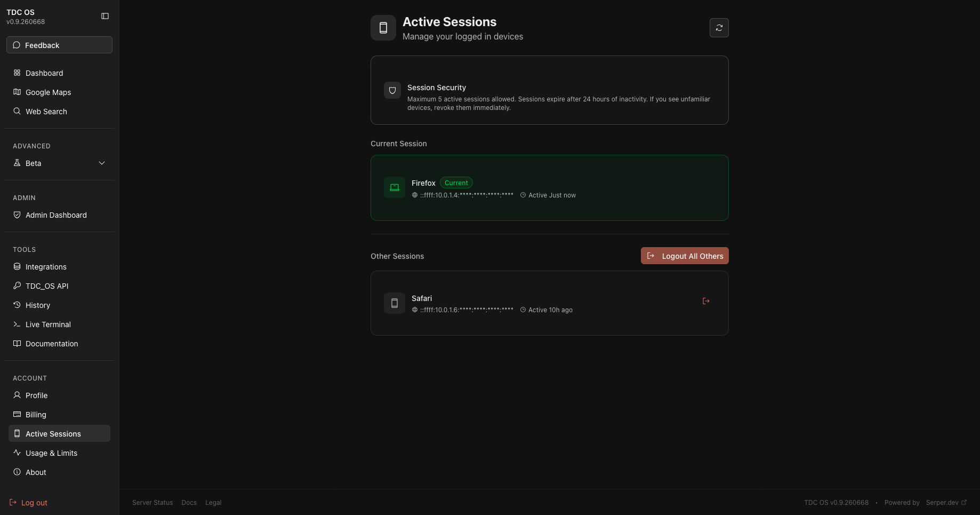Open Web Search from the sidebar

pyautogui.click(x=45, y=111)
